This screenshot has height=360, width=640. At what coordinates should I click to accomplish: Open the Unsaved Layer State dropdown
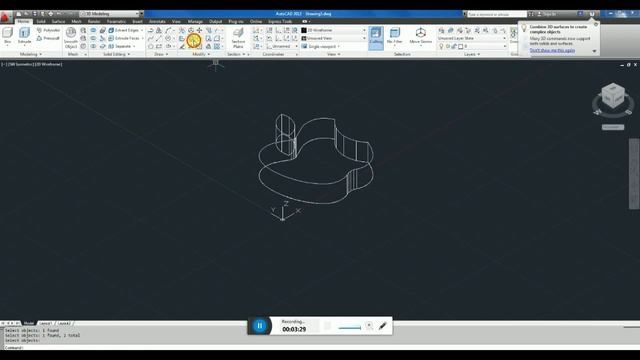click(472, 38)
